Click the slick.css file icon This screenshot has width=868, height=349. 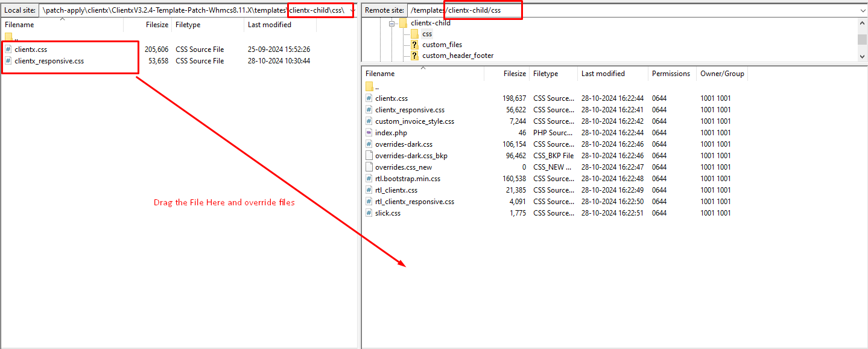click(x=369, y=213)
